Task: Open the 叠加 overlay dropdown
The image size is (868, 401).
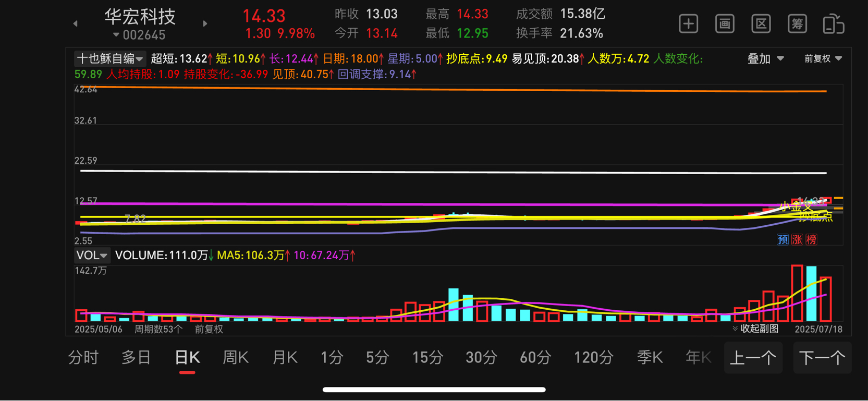Action: point(765,58)
